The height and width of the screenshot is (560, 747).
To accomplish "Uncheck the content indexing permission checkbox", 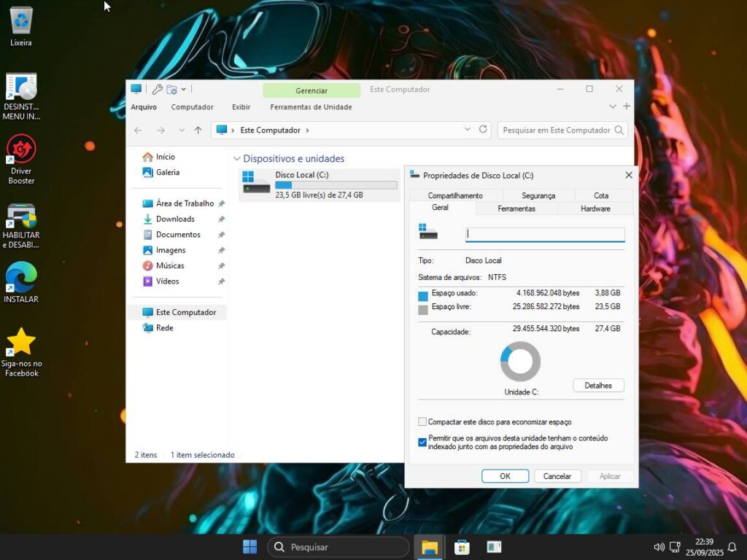I will click(422, 442).
